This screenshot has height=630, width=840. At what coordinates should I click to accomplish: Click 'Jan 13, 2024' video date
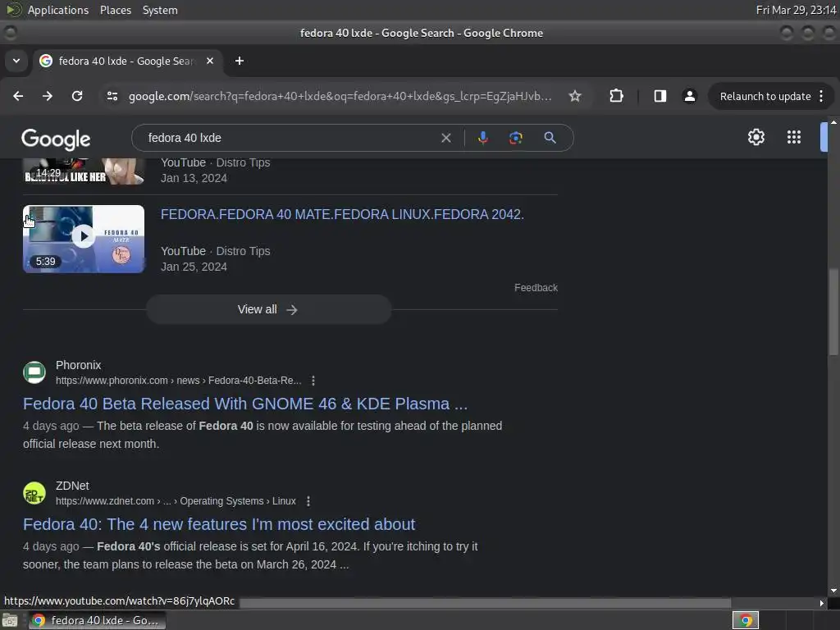194,178
